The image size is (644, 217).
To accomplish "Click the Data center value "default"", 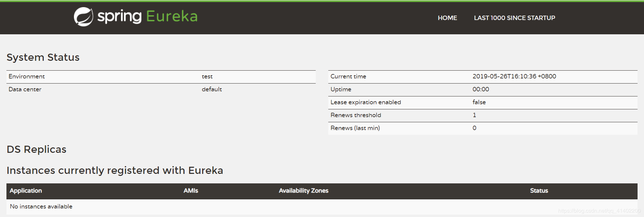I will (212, 89).
